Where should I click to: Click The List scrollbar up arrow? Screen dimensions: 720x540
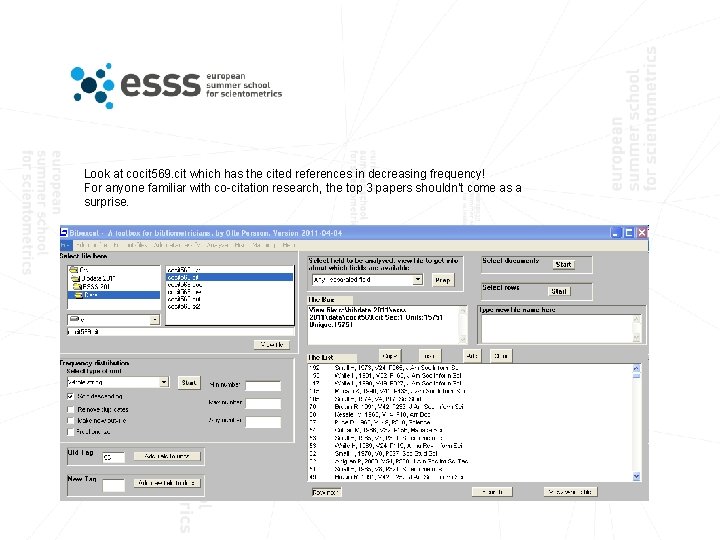pyautogui.click(x=636, y=368)
